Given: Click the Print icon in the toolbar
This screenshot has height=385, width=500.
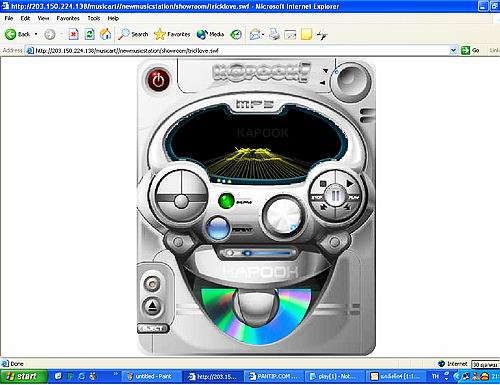Looking at the screenshot, I should [x=274, y=34].
